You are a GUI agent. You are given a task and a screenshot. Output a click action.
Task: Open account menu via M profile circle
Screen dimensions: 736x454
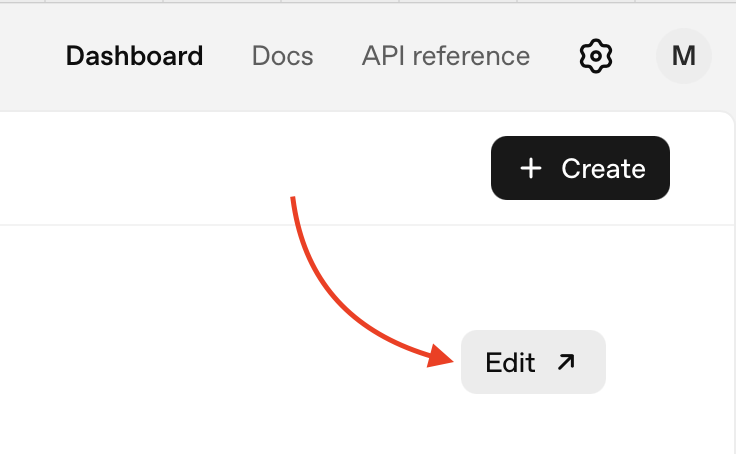click(683, 56)
